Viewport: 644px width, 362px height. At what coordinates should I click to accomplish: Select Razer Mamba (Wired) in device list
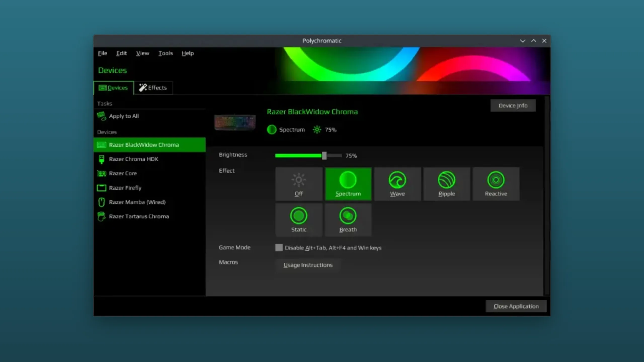point(150,202)
